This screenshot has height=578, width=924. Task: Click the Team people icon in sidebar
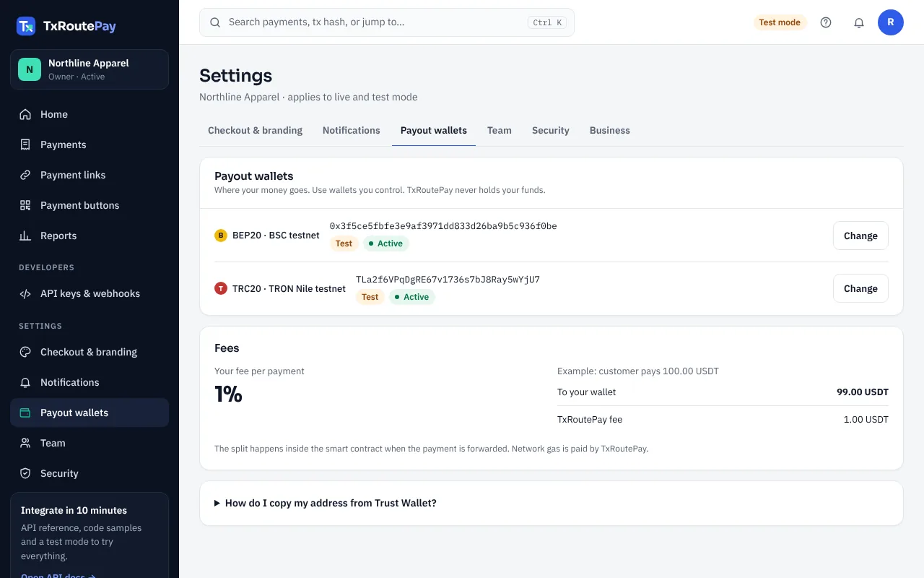25,443
